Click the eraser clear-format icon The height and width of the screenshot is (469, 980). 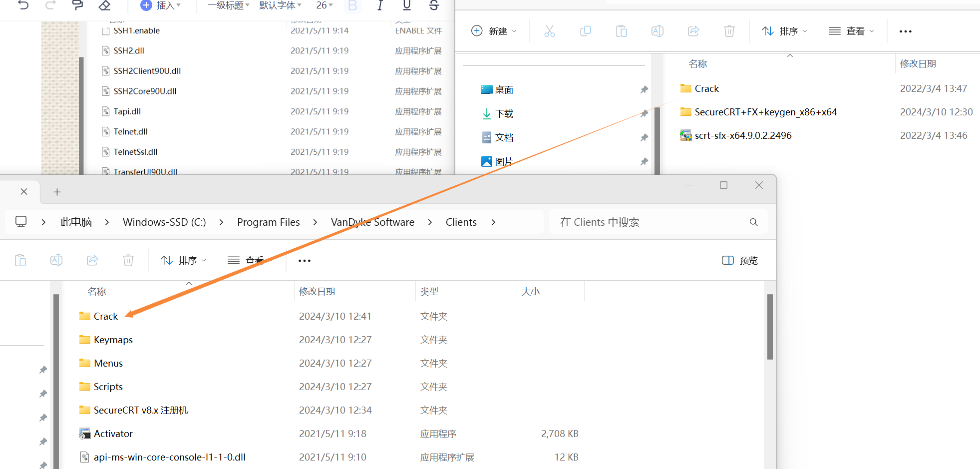coord(104,5)
